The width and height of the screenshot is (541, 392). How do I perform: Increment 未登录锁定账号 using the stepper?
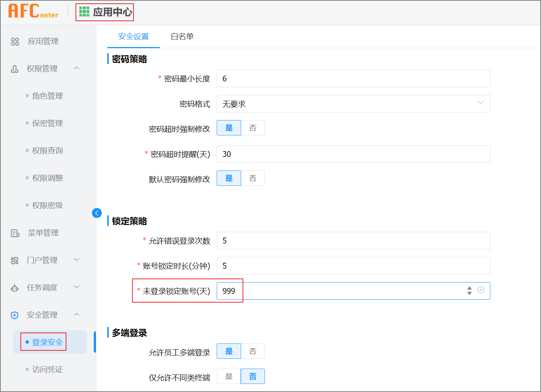coord(469,289)
